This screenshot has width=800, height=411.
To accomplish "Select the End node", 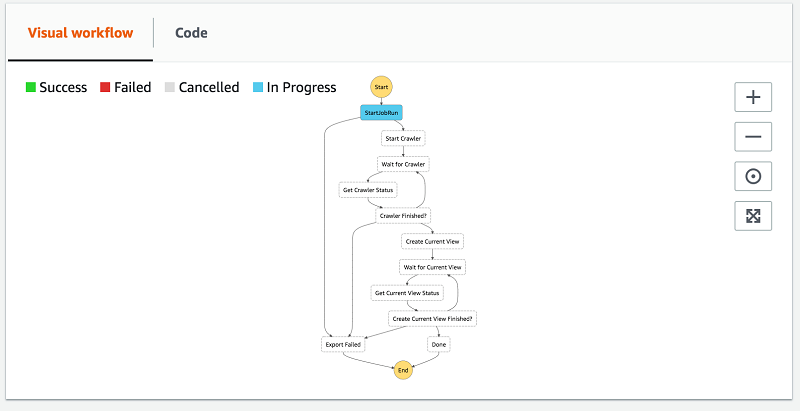I will pos(403,370).
